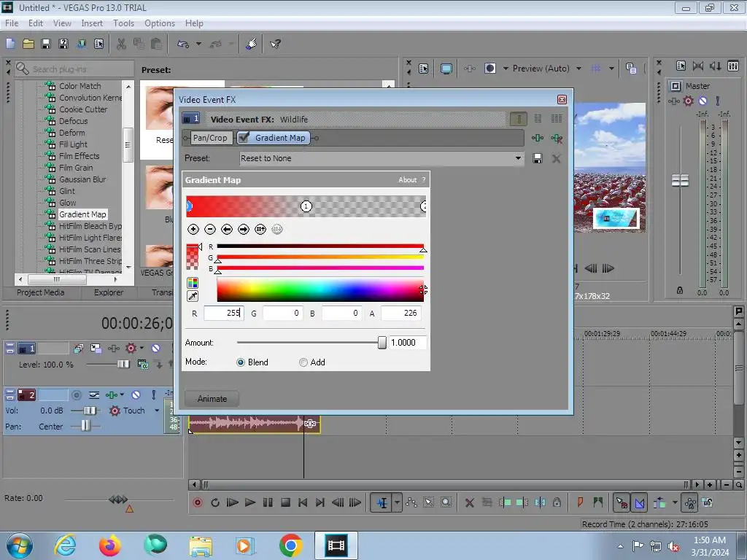Insert a marker on the timeline
The height and width of the screenshot is (560, 747).
tap(580, 502)
